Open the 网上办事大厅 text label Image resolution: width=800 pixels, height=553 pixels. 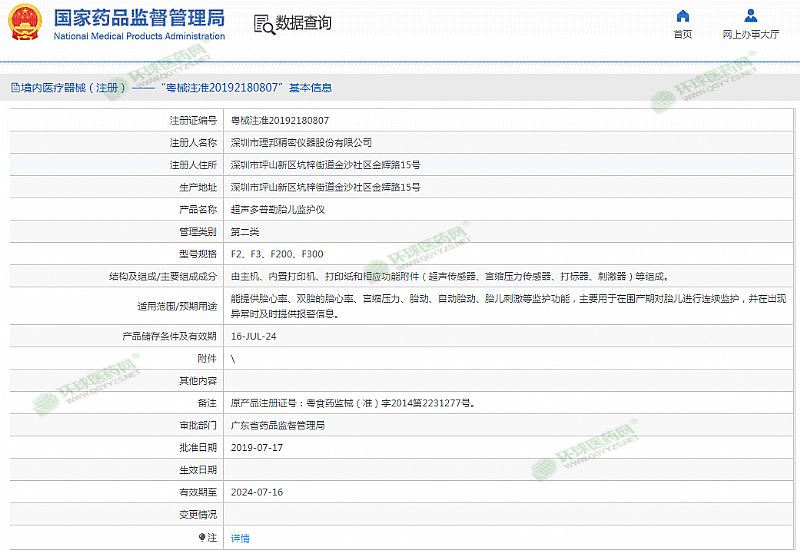[x=751, y=34]
